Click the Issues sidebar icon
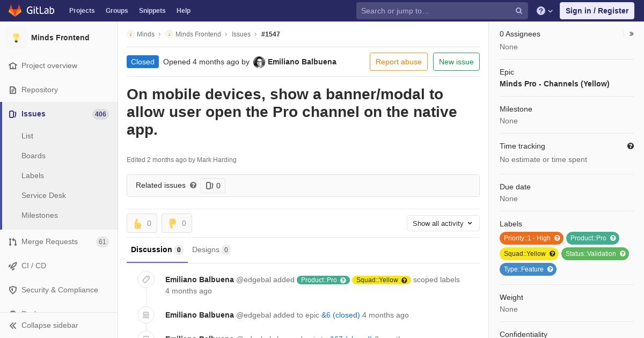This screenshot has height=338, width=644. click(13, 114)
